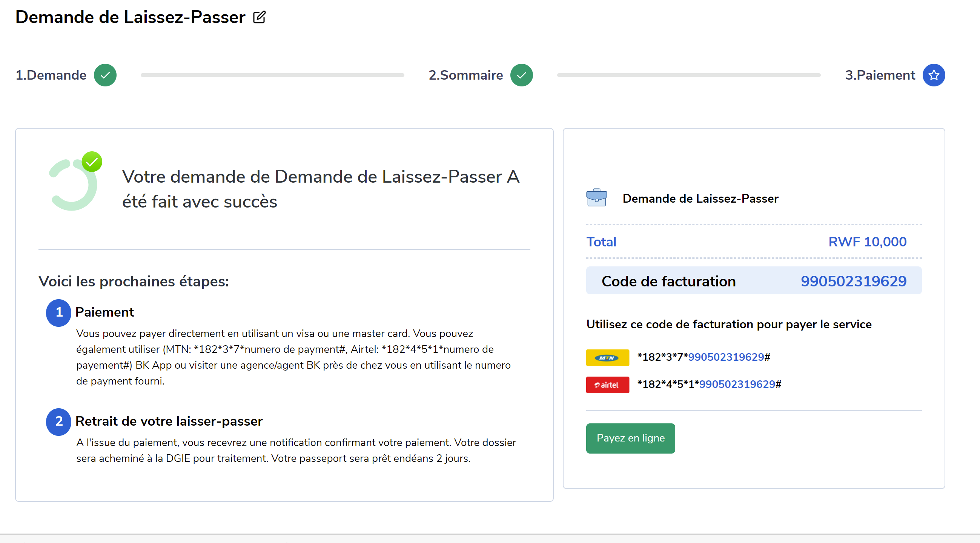This screenshot has height=543, width=980.
Task: Click the yellow MTN logo
Action: click(607, 357)
